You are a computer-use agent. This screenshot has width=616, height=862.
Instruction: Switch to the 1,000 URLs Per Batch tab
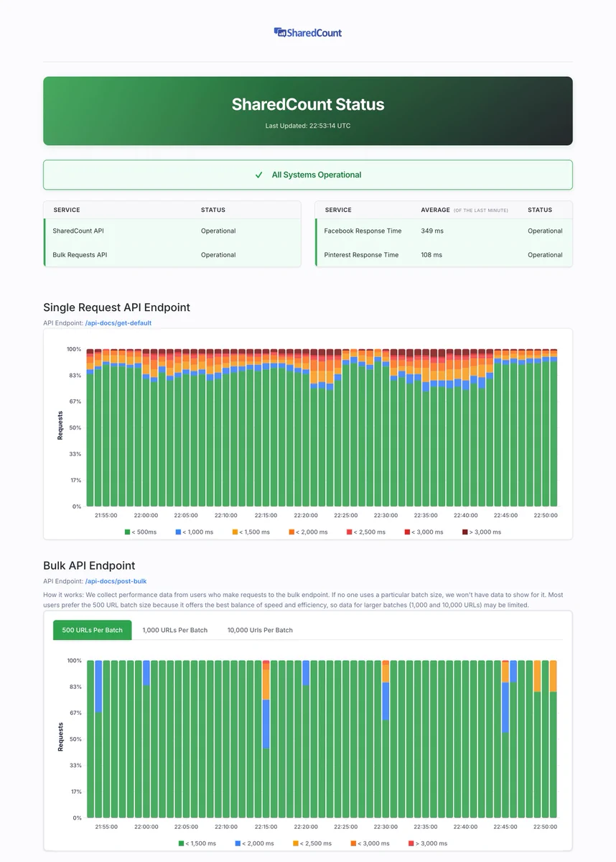(175, 630)
